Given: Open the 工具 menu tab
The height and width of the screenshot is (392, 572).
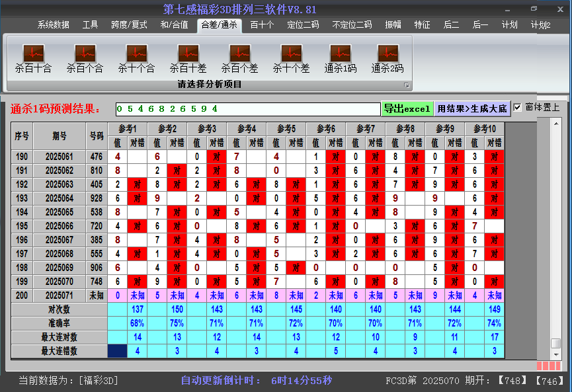Looking at the screenshot, I should click(x=90, y=25).
